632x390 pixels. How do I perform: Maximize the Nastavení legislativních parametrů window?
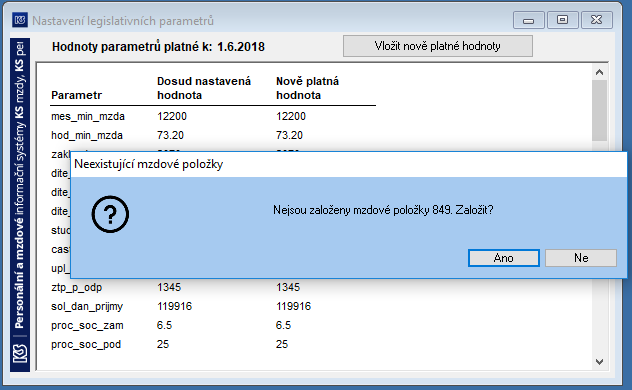(x=562, y=20)
